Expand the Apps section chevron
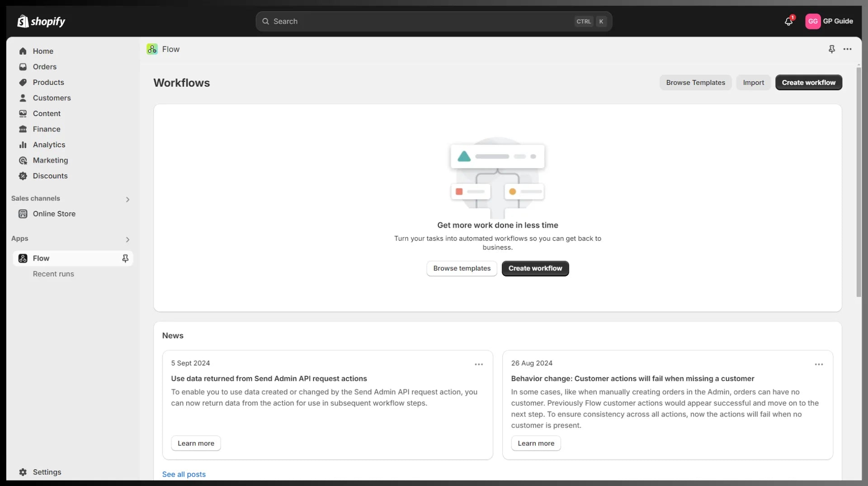Image resolution: width=868 pixels, height=486 pixels. tap(127, 239)
